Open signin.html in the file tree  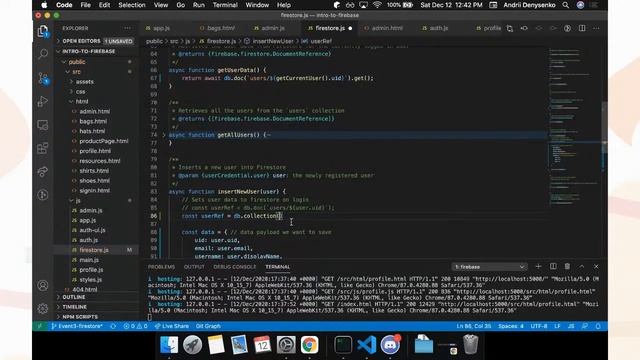[x=94, y=191]
